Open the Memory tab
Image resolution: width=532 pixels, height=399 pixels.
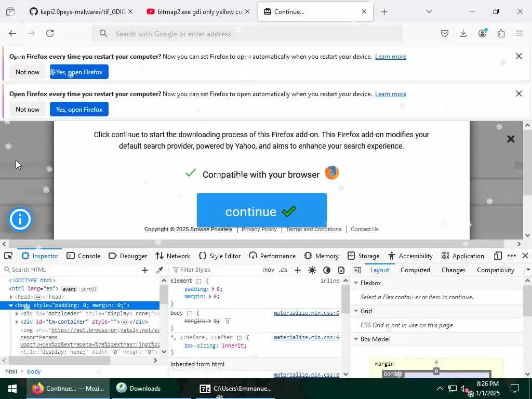(x=321, y=256)
